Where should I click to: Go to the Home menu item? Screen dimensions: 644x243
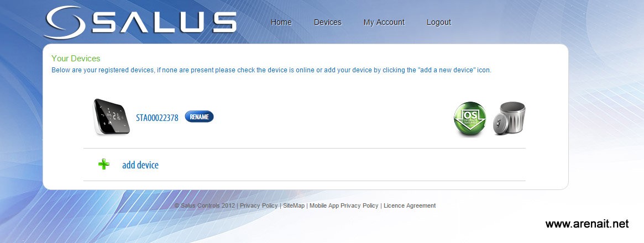tap(281, 22)
